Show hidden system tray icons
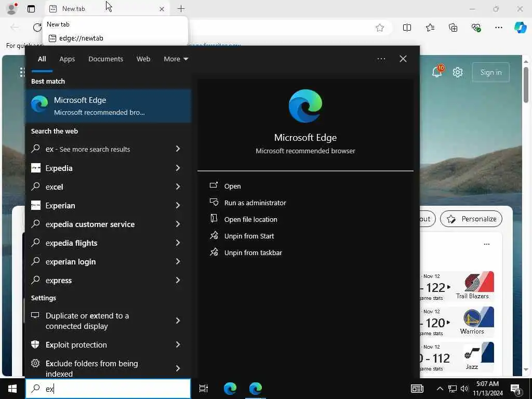The image size is (532, 399). click(440, 389)
